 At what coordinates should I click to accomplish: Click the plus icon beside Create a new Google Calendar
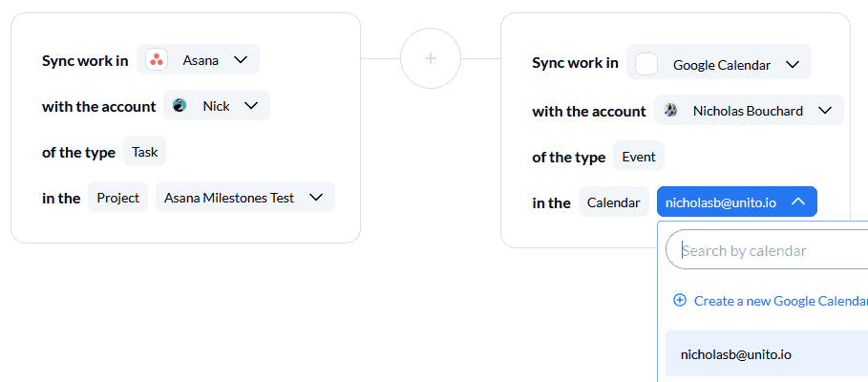(x=679, y=300)
